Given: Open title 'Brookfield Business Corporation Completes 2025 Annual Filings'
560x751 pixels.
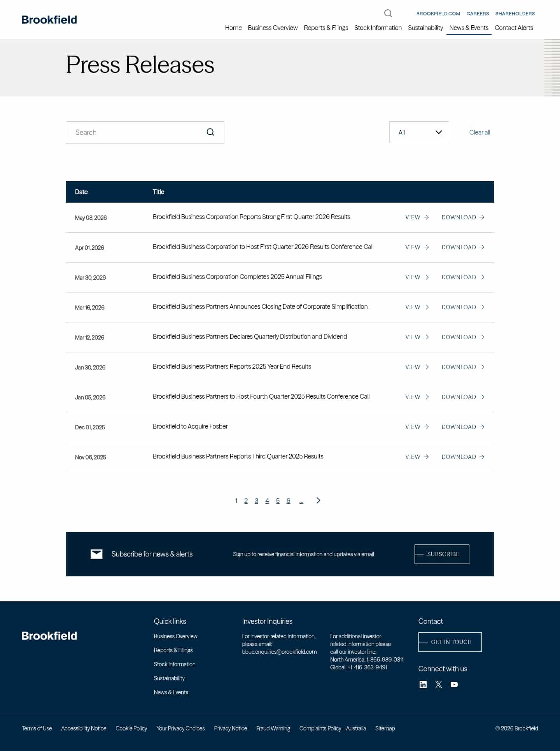Looking at the screenshot, I should click(237, 277).
